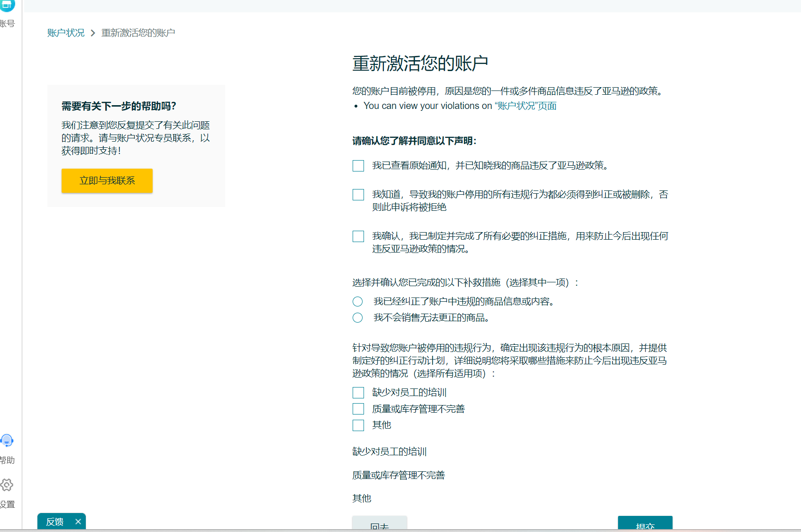Screen dimensions: 801x532
Task: Click the 缺少对员工的培训 section label below checkboxes
Action: 390,451
